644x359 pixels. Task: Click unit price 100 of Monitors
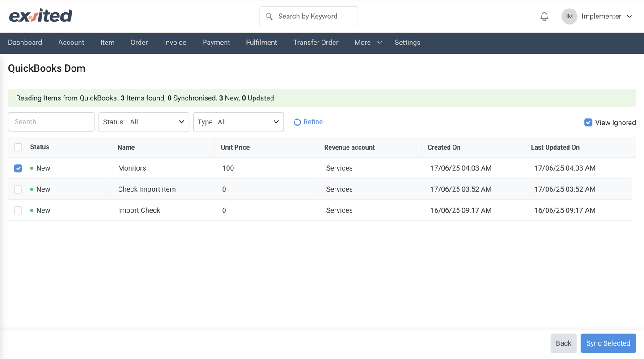coord(228,168)
